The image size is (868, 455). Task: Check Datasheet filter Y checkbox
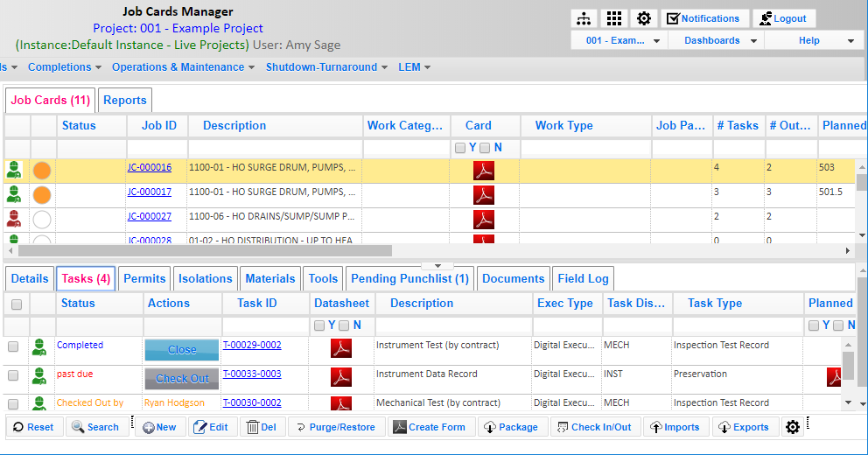pyautogui.click(x=319, y=325)
